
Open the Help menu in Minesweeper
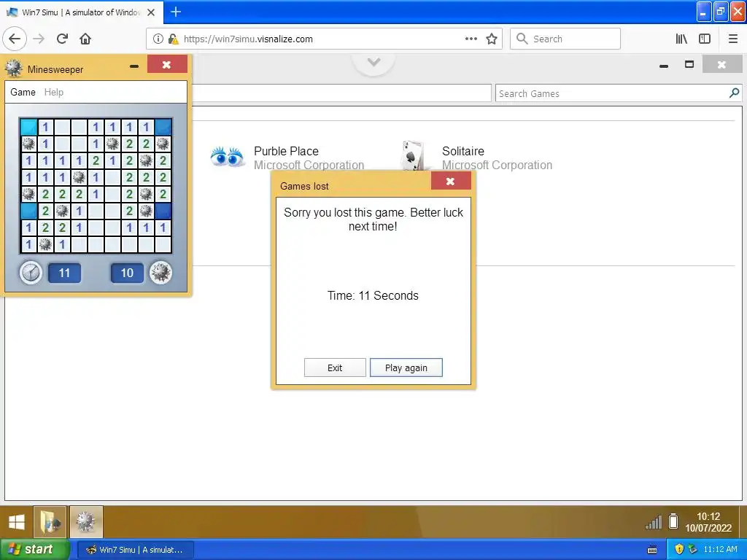point(54,92)
